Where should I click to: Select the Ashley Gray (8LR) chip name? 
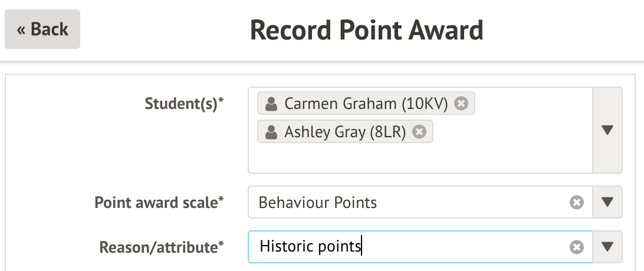click(x=345, y=133)
